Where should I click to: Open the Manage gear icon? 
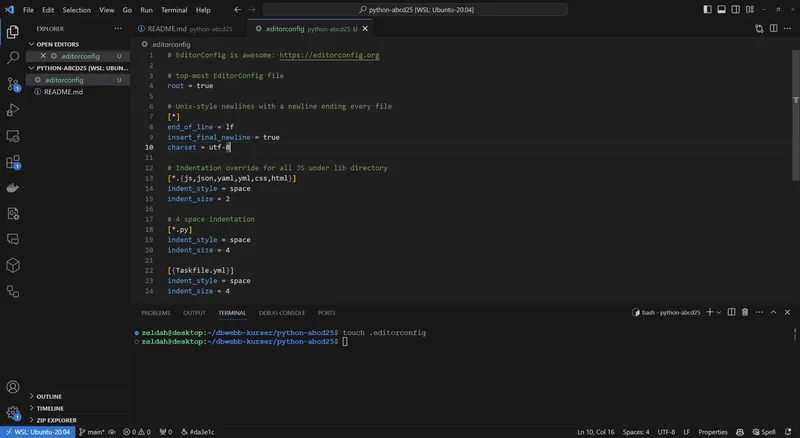(13, 412)
